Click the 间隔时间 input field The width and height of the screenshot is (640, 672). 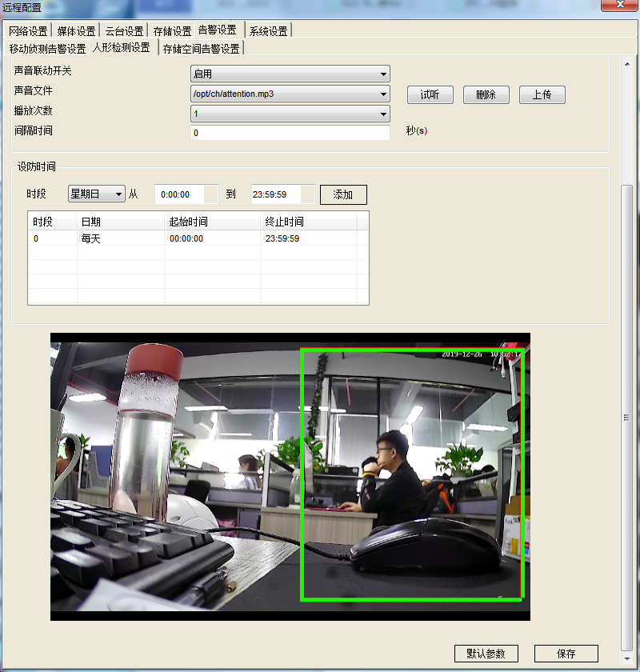(290, 133)
